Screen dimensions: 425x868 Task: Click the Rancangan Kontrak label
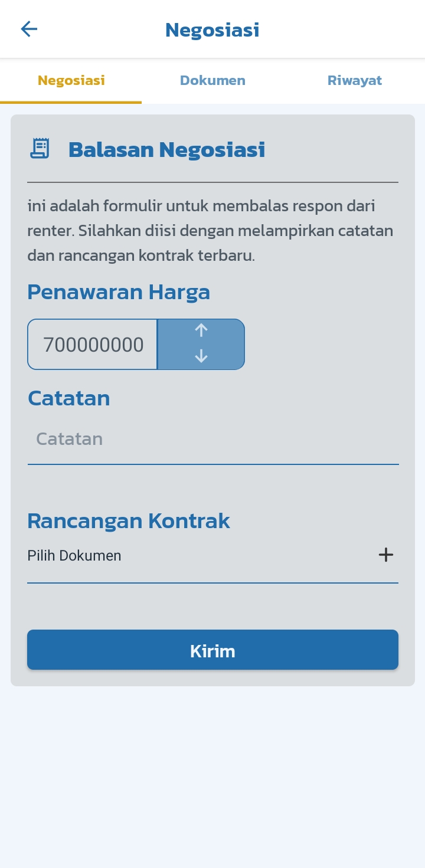coord(129,521)
